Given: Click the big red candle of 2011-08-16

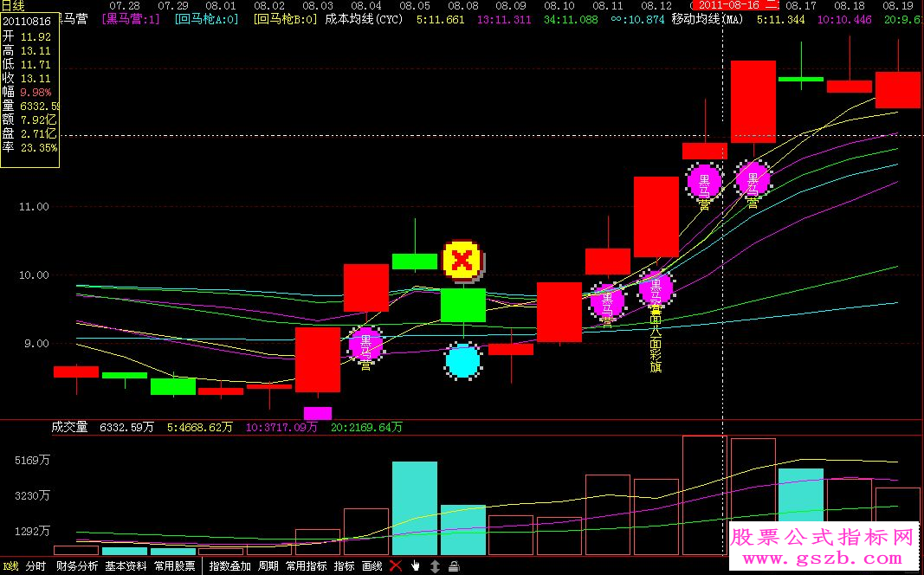Looking at the screenshot, I should pos(753,101).
